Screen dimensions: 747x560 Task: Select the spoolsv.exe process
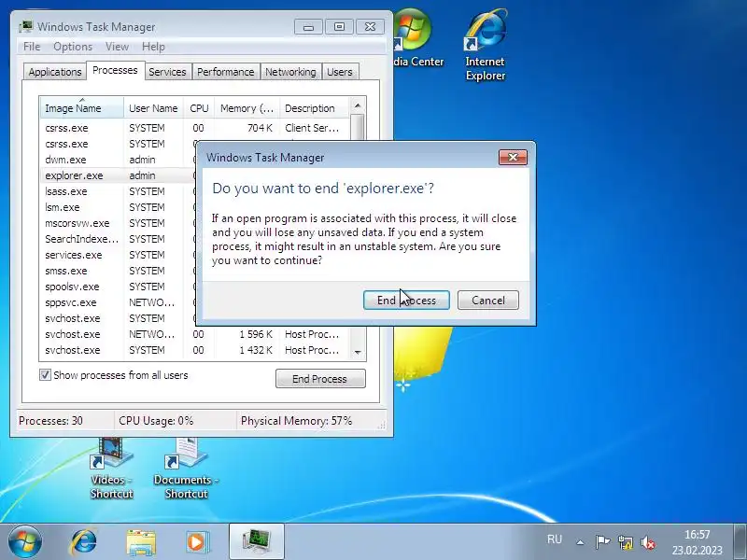point(119,287)
